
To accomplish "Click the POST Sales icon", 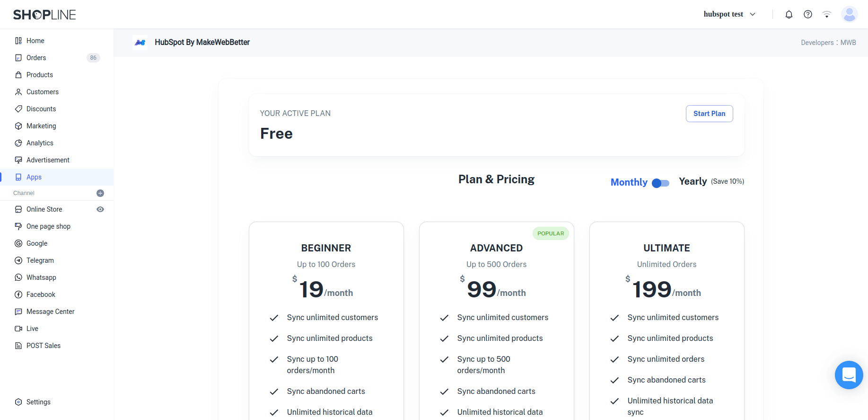I will click(18, 346).
